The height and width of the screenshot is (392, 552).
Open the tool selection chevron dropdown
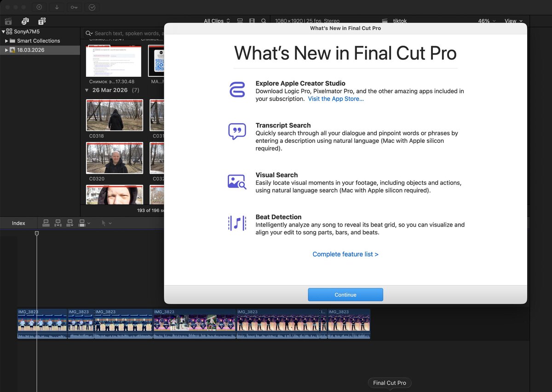click(110, 223)
